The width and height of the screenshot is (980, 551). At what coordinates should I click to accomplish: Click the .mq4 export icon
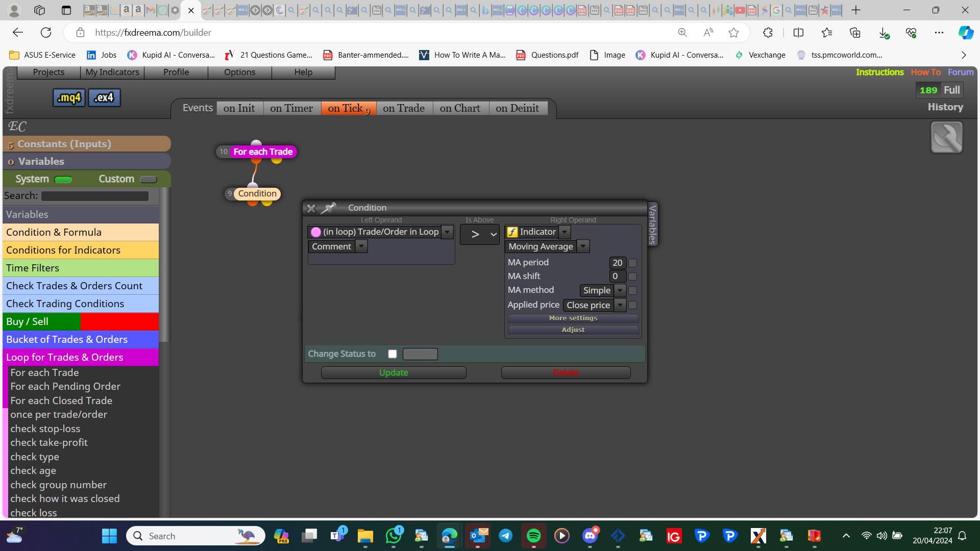tap(69, 97)
